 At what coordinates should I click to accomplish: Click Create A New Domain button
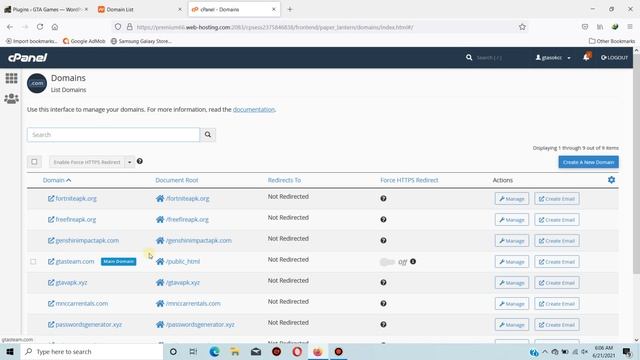point(588,162)
